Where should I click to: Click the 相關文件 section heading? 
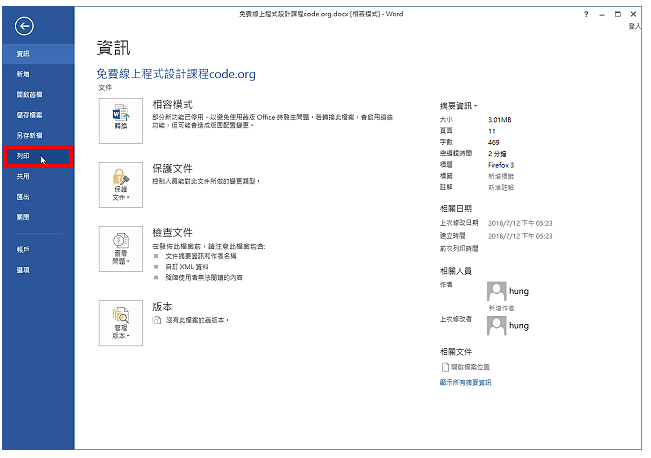pyautogui.click(x=456, y=352)
